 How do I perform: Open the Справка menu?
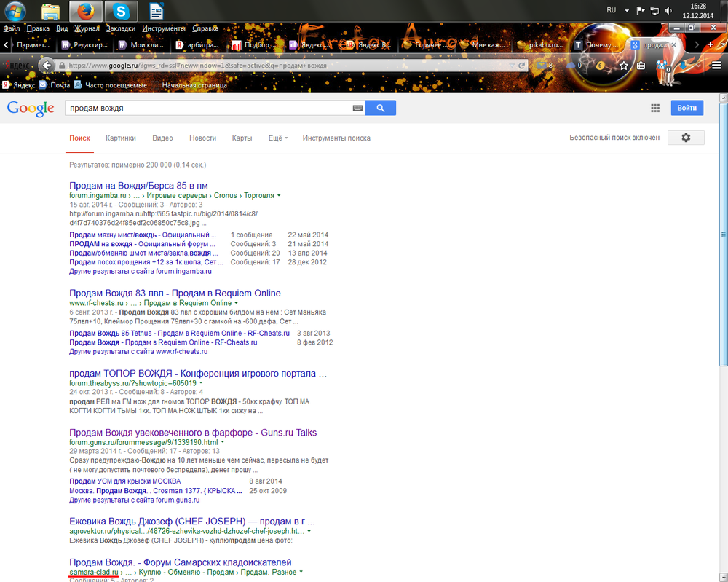205,28
